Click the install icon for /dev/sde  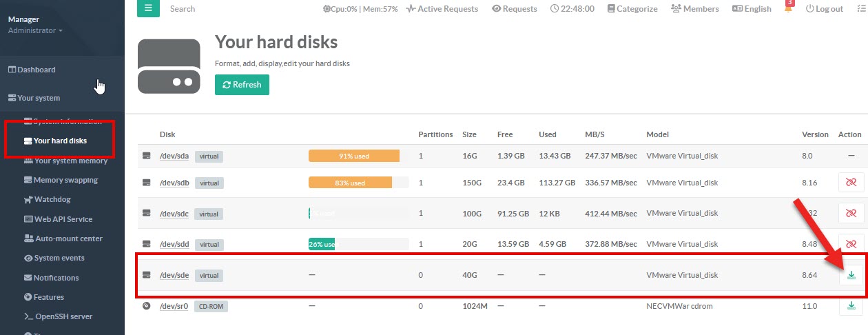[x=851, y=275]
